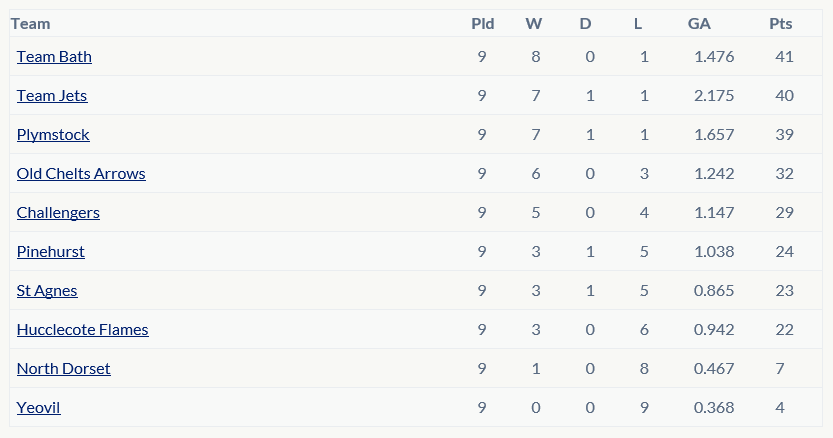Click the W column header
Image resolution: width=833 pixels, height=438 pixels.
(x=534, y=24)
